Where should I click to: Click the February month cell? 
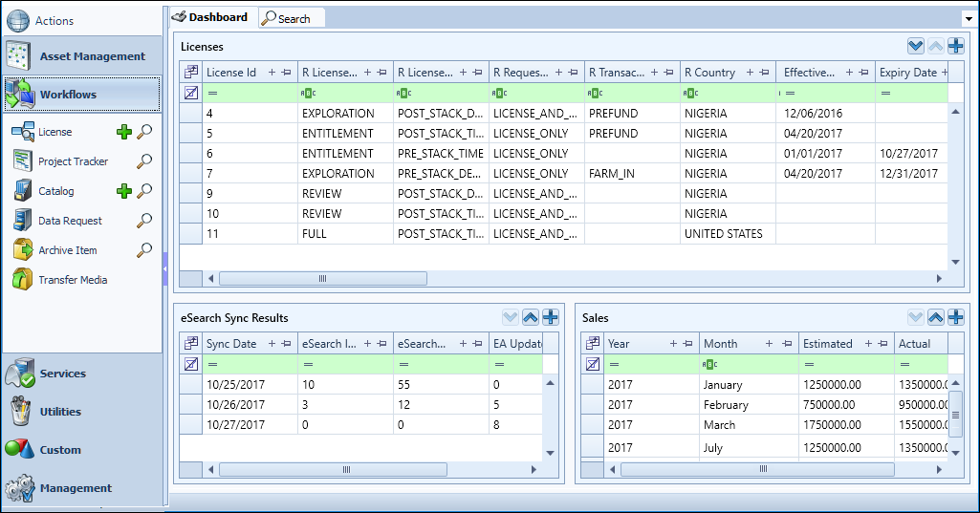(749, 404)
